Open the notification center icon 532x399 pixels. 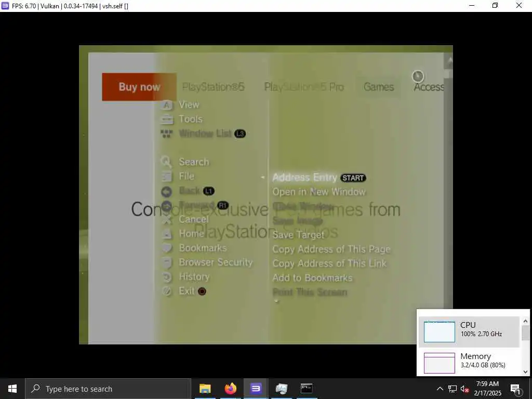click(x=515, y=389)
